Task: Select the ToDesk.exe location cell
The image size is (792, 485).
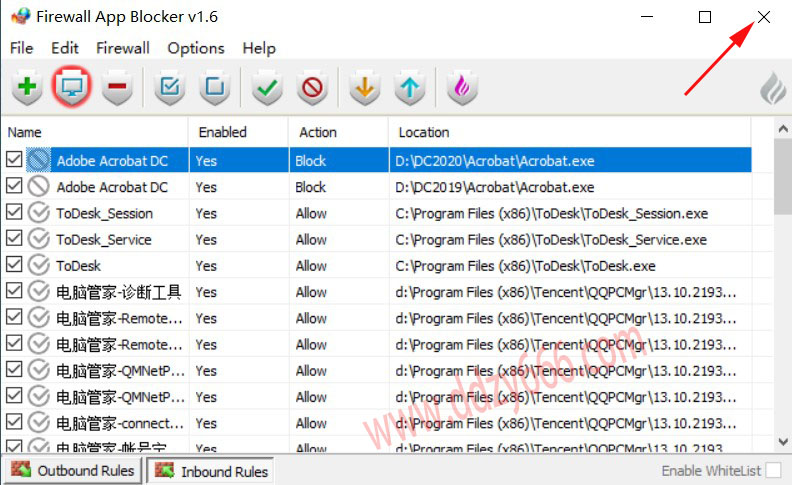Action: coord(570,266)
